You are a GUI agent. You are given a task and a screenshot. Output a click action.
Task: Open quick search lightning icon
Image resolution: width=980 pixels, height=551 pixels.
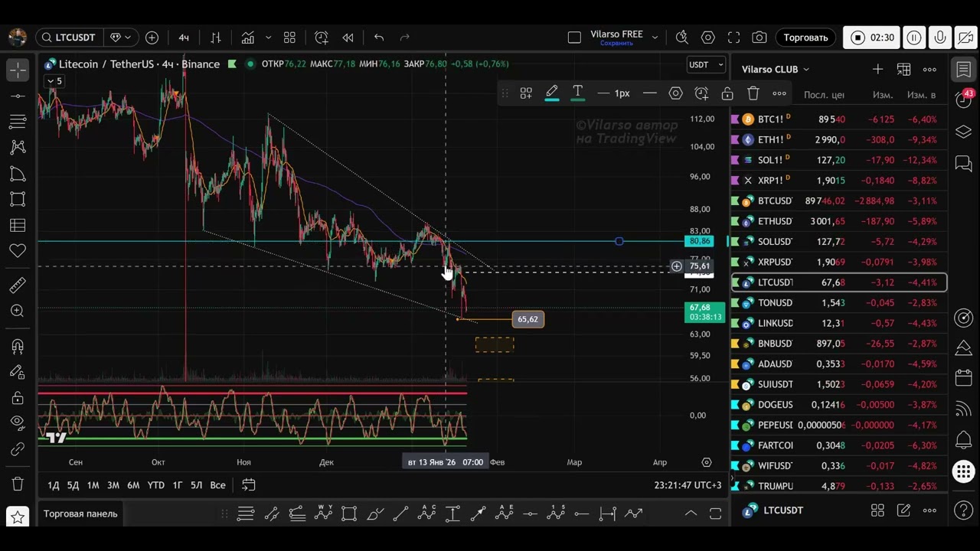click(682, 37)
